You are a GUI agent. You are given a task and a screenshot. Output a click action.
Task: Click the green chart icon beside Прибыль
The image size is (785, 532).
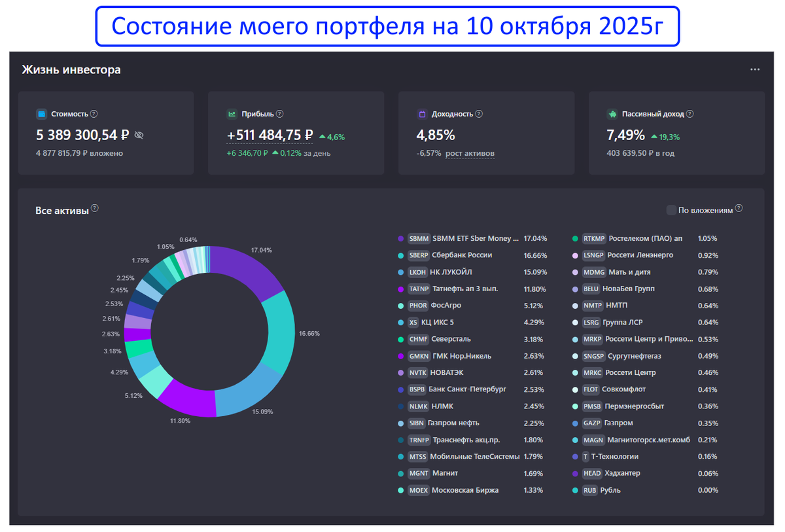232,114
